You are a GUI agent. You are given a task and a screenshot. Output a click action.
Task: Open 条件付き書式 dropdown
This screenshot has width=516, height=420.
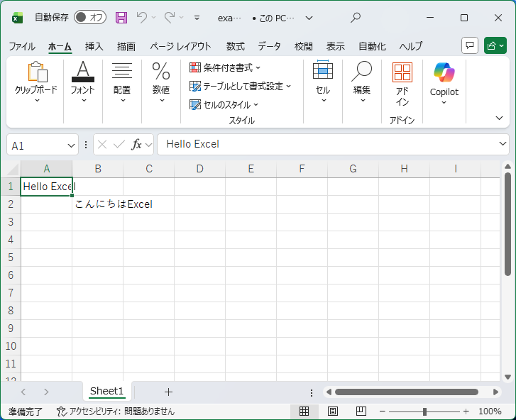coord(225,67)
